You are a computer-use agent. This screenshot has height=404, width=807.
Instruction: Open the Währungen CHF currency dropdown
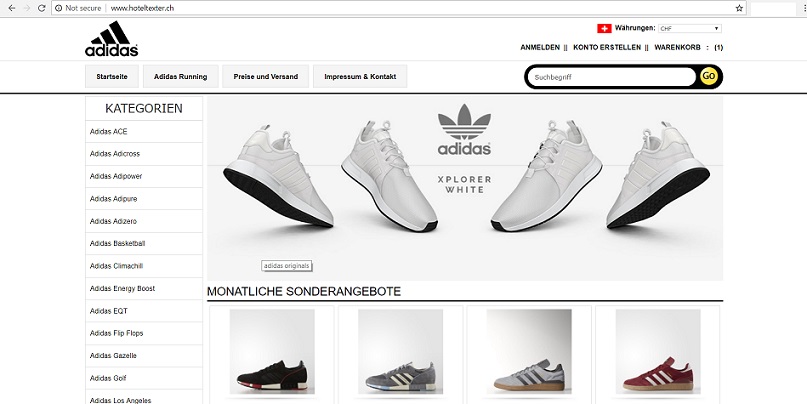pyautogui.click(x=690, y=29)
